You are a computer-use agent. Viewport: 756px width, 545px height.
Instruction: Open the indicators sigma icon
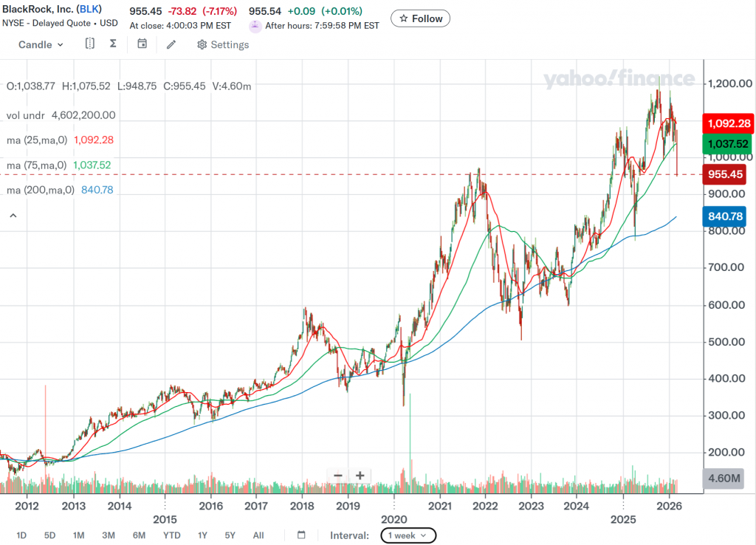[x=113, y=44]
